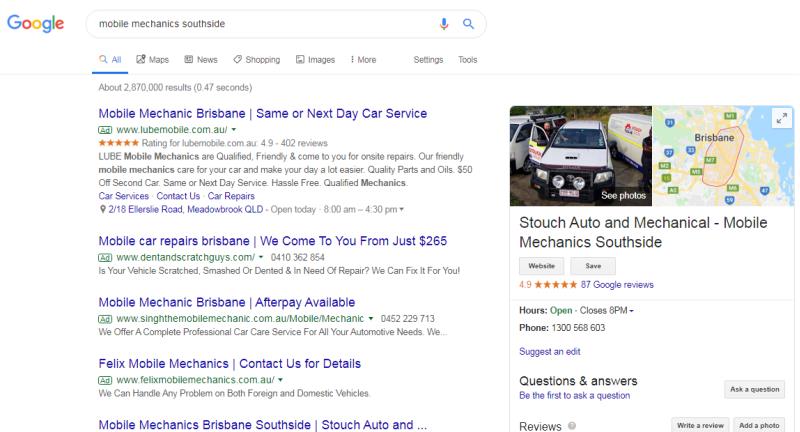Click the Ask a question button
This screenshot has width=800, height=432.
coord(755,389)
